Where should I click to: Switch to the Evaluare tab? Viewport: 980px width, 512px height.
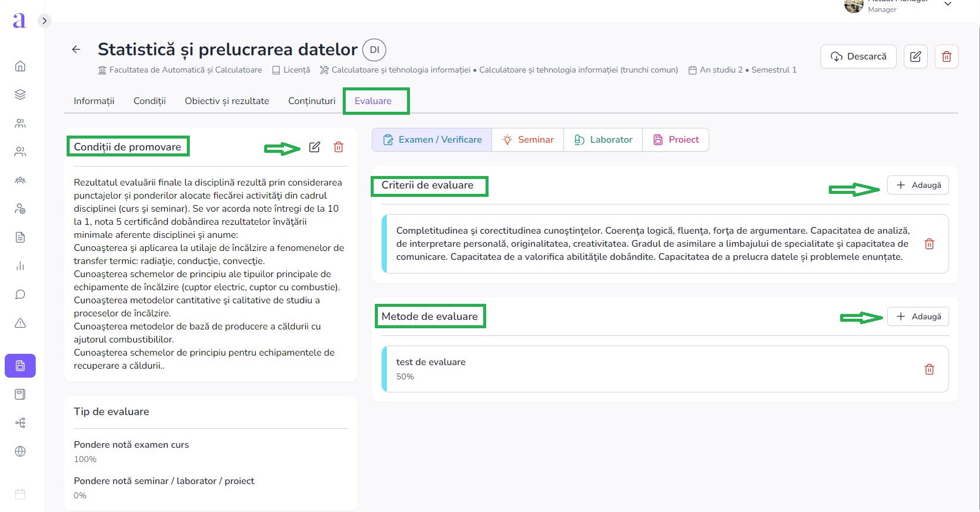click(x=373, y=101)
